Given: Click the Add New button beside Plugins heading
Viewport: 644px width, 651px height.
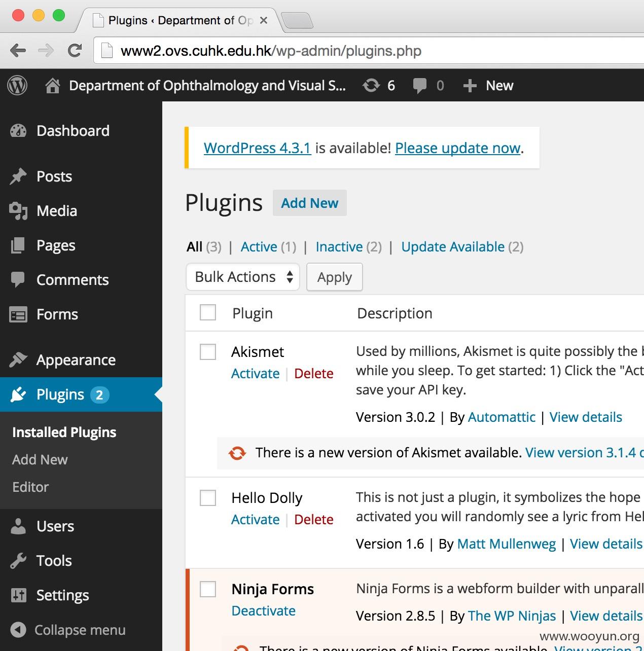Looking at the screenshot, I should point(310,203).
